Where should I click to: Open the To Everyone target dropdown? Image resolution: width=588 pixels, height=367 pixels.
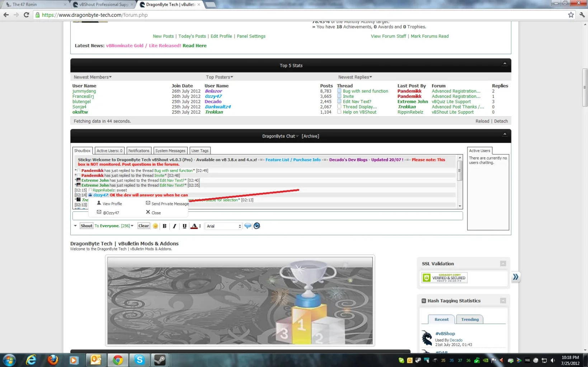click(114, 226)
